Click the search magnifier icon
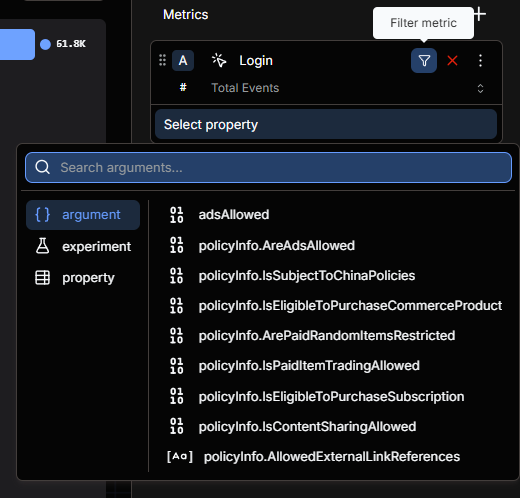This screenshot has width=520, height=498. point(43,167)
